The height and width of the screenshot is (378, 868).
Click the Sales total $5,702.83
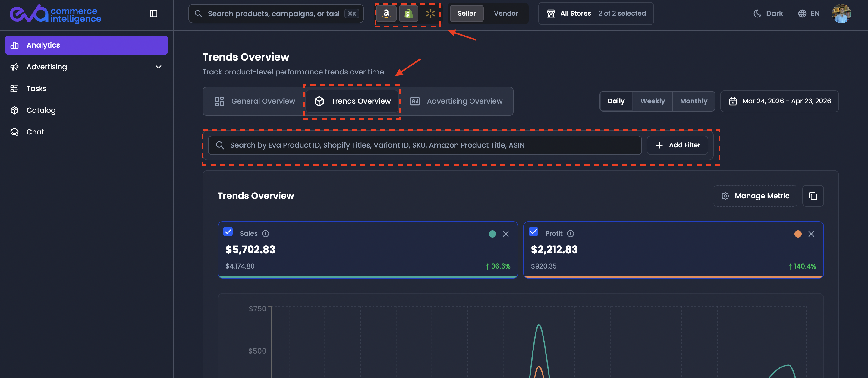(x=250, y=249)
